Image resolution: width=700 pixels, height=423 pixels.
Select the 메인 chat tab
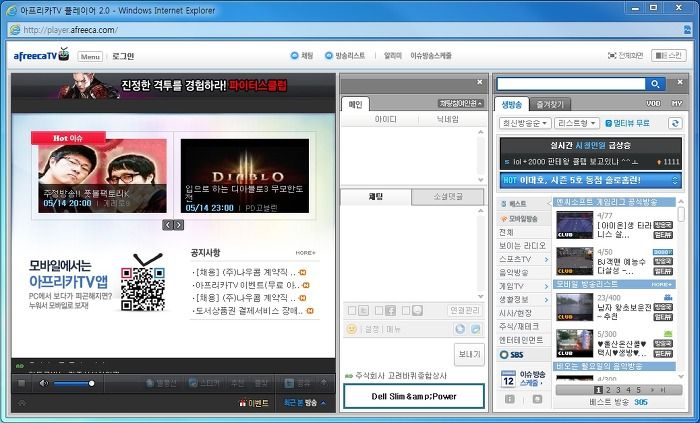click(355, 104)
